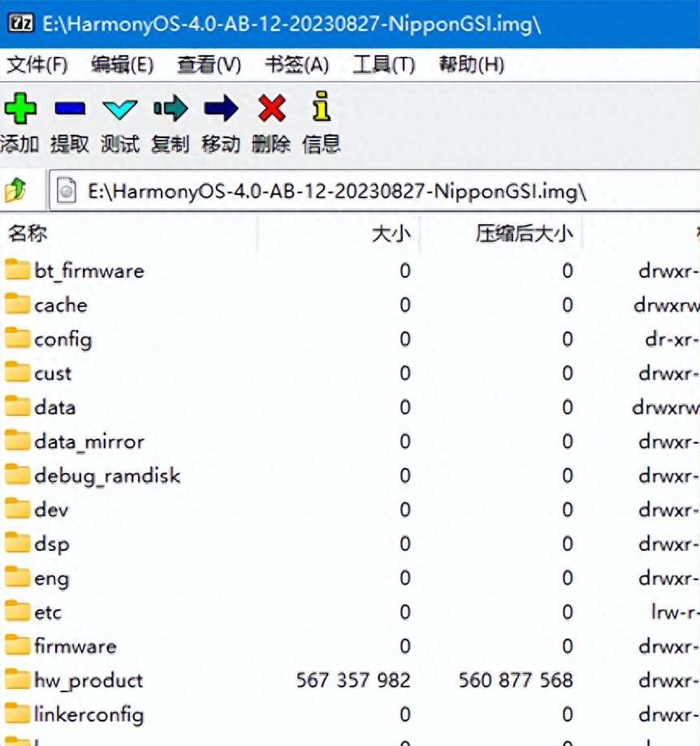Select the eng folder icon
This screenshot has height=746, width=700.
18,578
